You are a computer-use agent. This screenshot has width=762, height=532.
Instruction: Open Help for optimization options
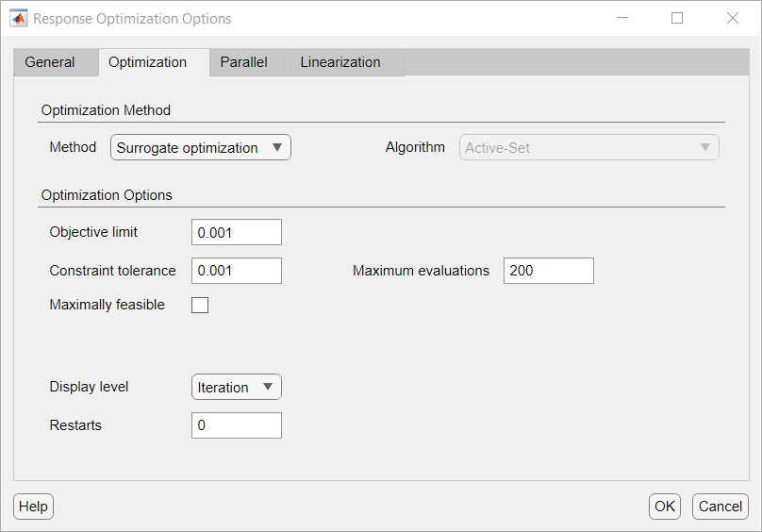click(33, 507)
